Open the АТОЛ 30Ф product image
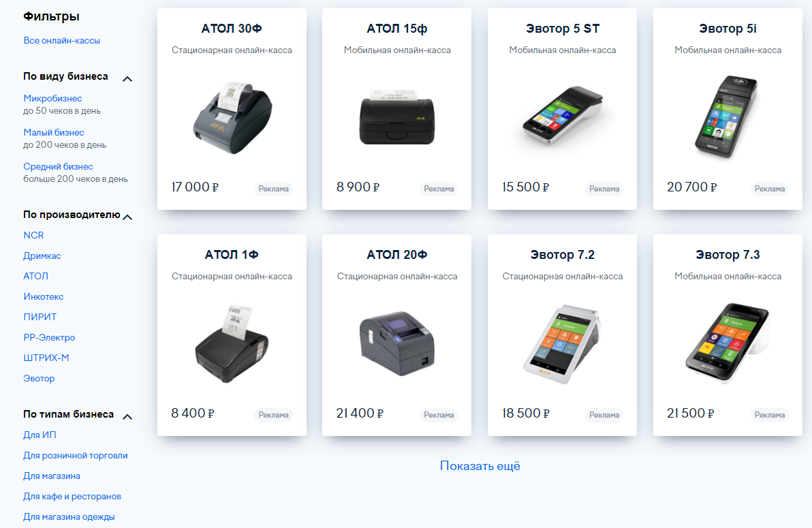 tap(232, 118)
